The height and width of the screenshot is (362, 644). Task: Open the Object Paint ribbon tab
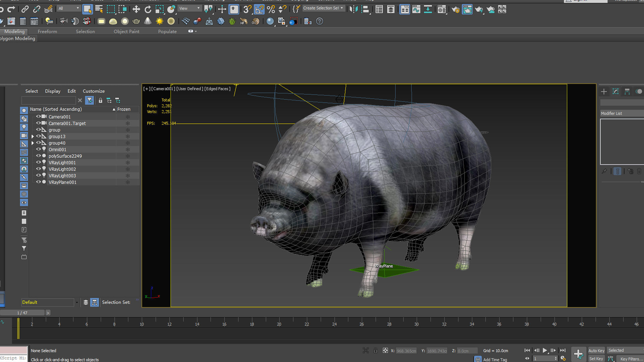click(126, 32)
